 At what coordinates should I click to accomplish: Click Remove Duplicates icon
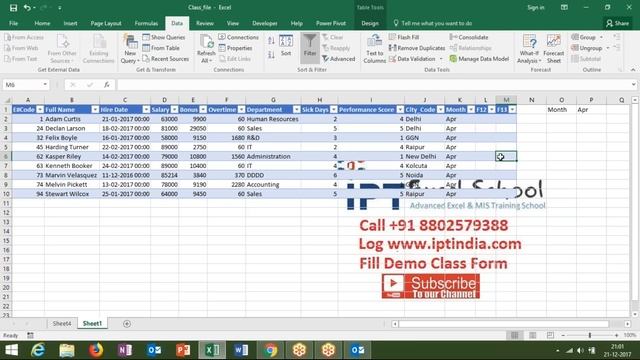[392, 48]
